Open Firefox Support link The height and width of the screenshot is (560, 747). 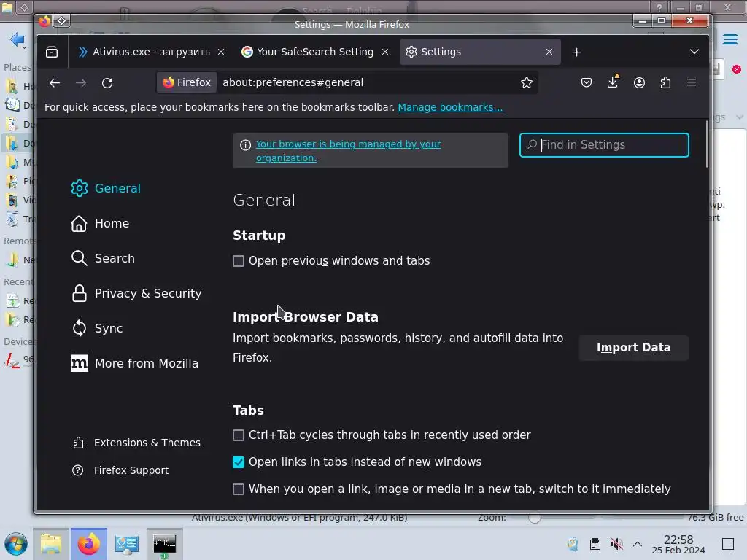120,470
